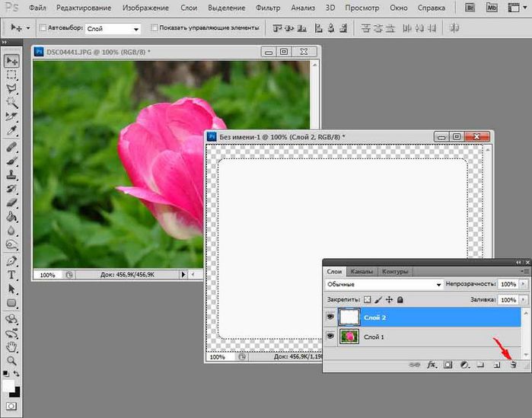Lock layer position using the move lock icon
Image resolution: width=532 pixels, height=418 pixels.
(389, 300)
